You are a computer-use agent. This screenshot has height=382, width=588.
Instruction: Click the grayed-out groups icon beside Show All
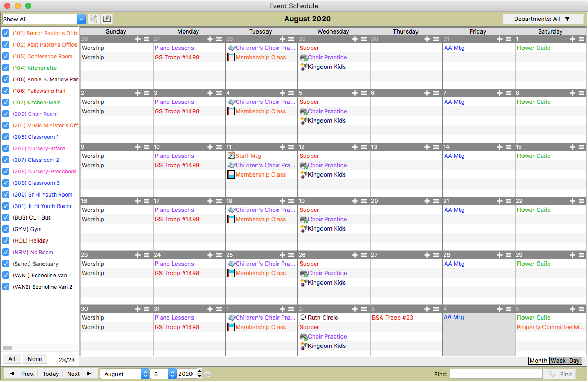(93, 19)
